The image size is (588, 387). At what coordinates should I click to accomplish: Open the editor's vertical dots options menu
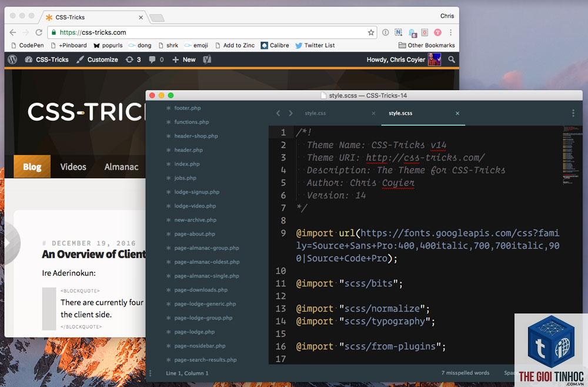[573, 113]
